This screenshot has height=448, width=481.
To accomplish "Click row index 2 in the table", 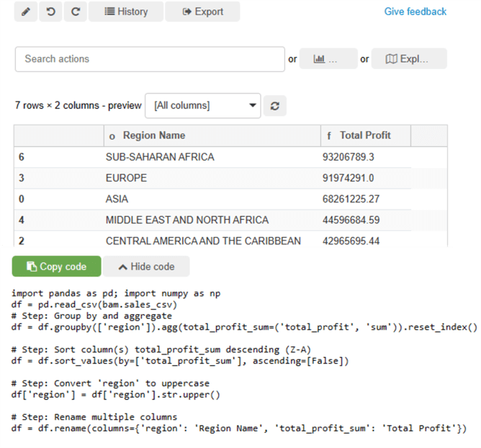I will pos(22,241).
